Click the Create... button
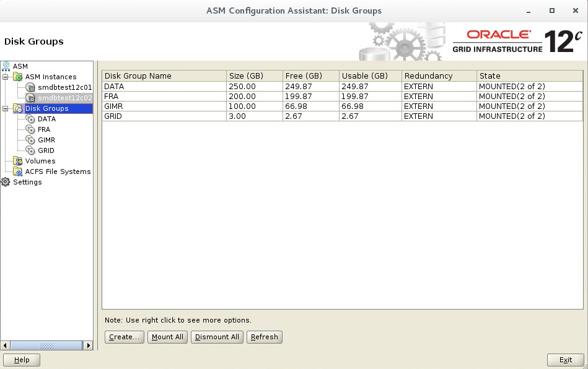The width and height of the screenshot is (588, 369). coord(124,337)
